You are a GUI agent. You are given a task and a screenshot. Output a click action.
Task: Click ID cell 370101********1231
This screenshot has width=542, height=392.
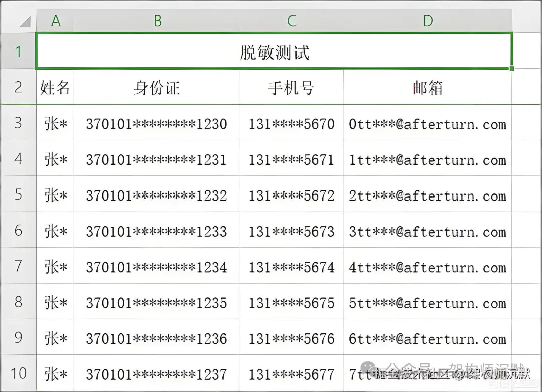pyautogui.click(x=157, y=158)
